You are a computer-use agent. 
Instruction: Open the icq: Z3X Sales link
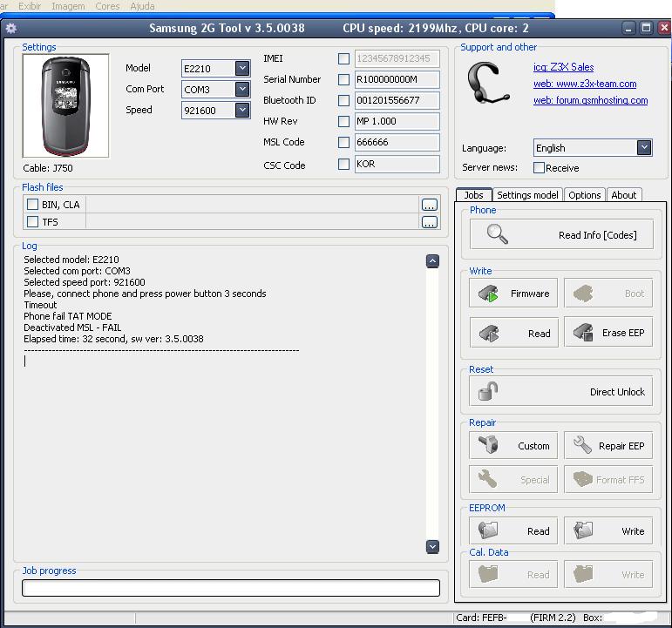(x=563, y=67)
